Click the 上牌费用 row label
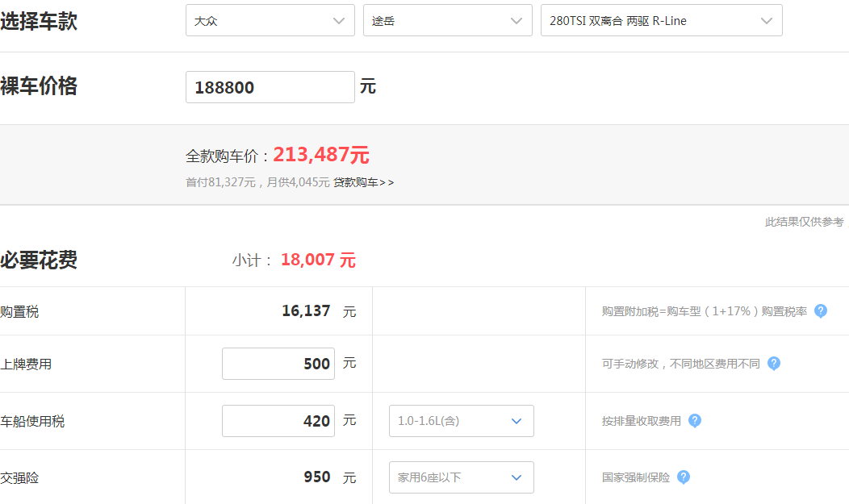The image size is (849, 504). [26, 364]
